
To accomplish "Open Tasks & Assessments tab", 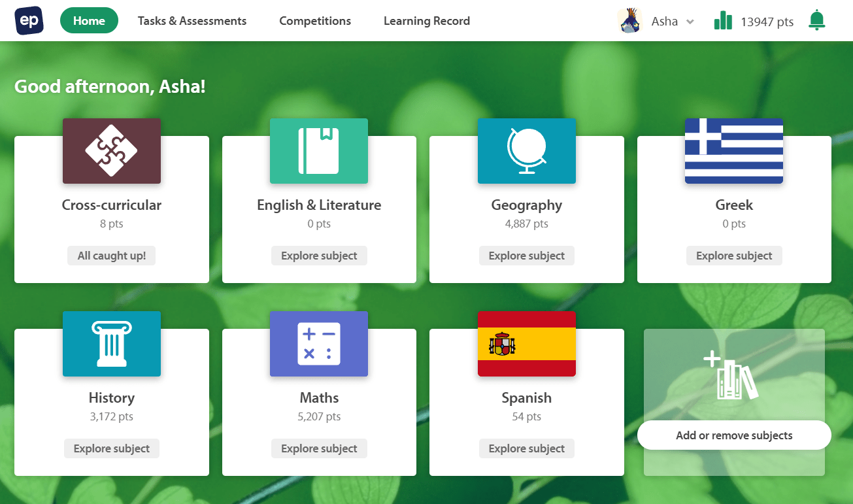I will [192, 21].
